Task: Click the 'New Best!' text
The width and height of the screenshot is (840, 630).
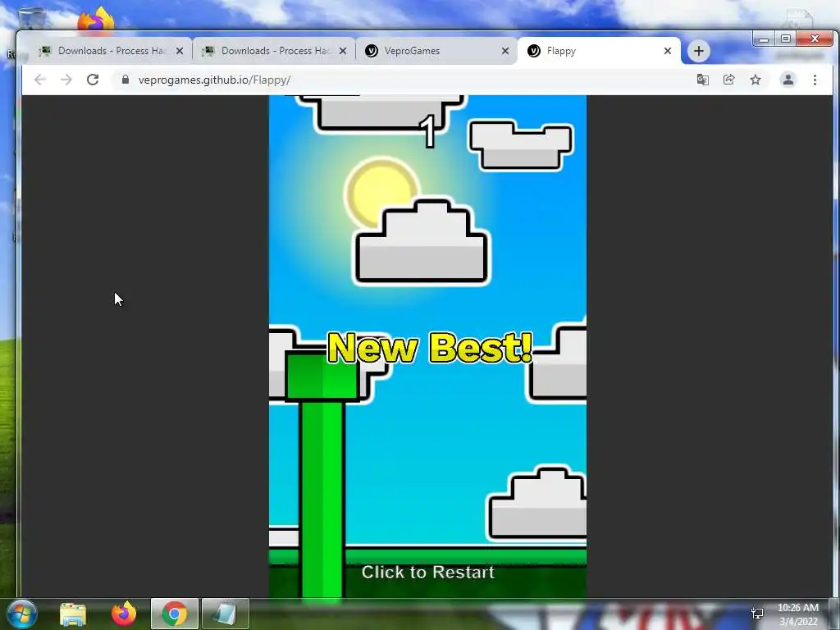Action: pyautogui.click(x=430, y=348)
